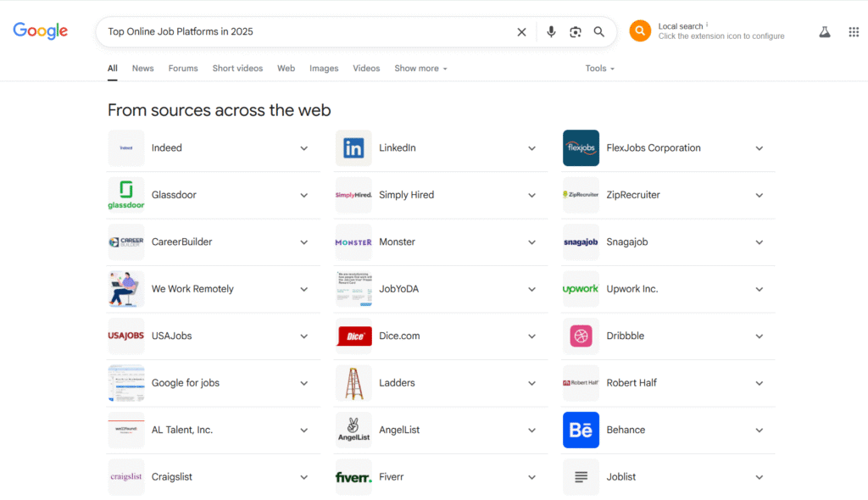The height and width of the screenshot is (500, 868).
Task: Expand the Behance entry chevron
Action: (759, 431)
